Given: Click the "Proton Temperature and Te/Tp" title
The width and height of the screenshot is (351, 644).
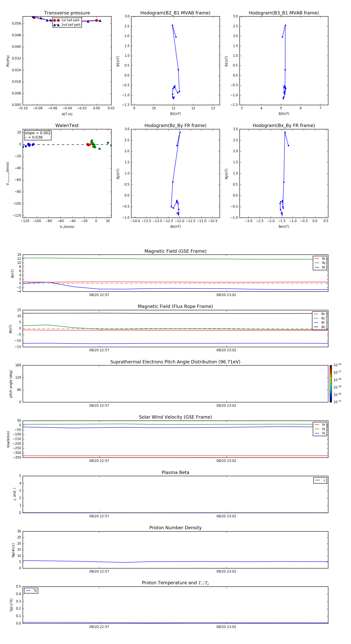Looking at the screenshot, I should (x=175, y=583).
